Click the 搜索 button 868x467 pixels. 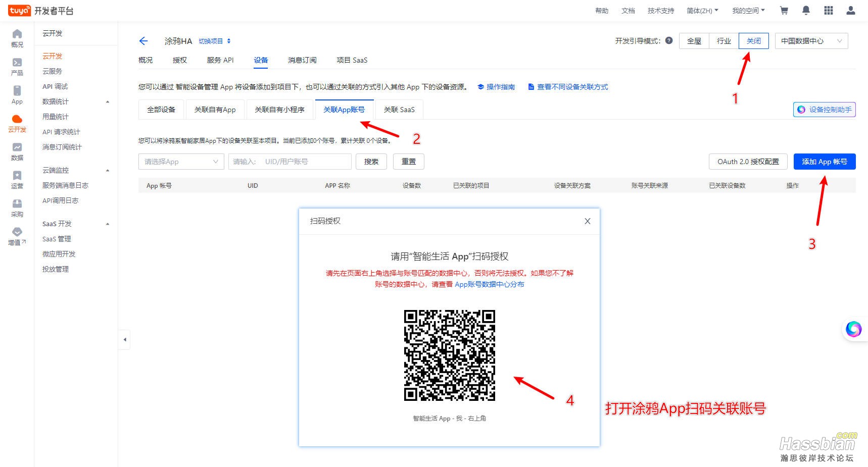(371, 162)
